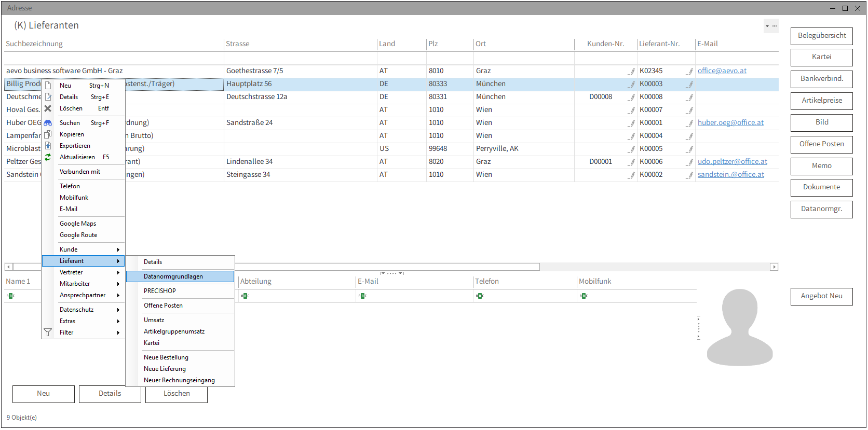Image resolution: width=868 pixels, height=430 pixels.
Task: Open the dropdown arrow beside (K) Lieferanten header
Action: pyautogui.click(x=767, y=26)
